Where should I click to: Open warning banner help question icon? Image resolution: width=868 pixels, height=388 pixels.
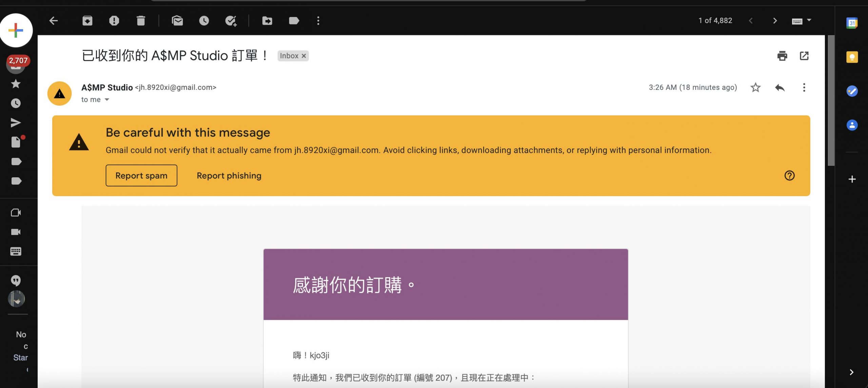(x=789, y=176)
